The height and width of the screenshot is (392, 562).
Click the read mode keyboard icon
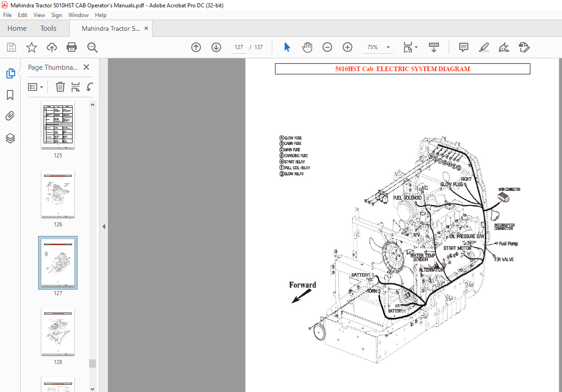[x=434, y=47]
